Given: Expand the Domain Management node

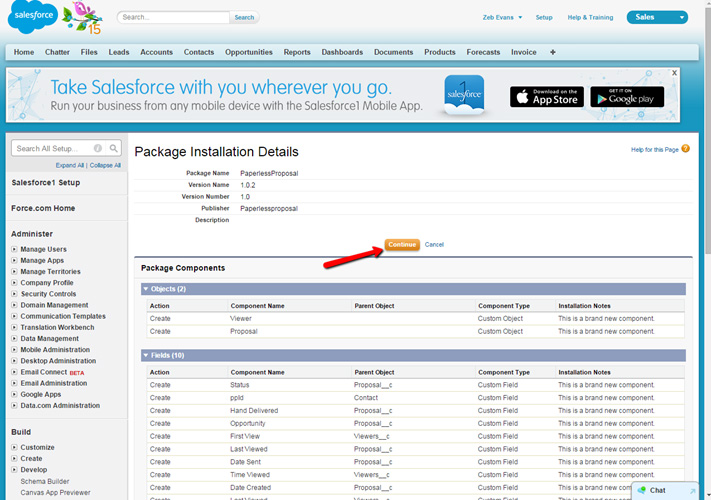Looking at the screenshot, I should click(14, 305).
